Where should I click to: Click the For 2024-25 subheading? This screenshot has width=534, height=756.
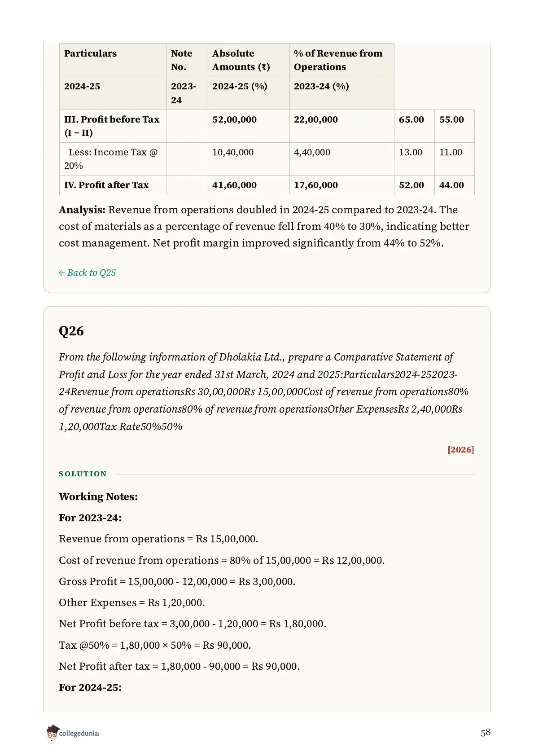click(90, 687)
